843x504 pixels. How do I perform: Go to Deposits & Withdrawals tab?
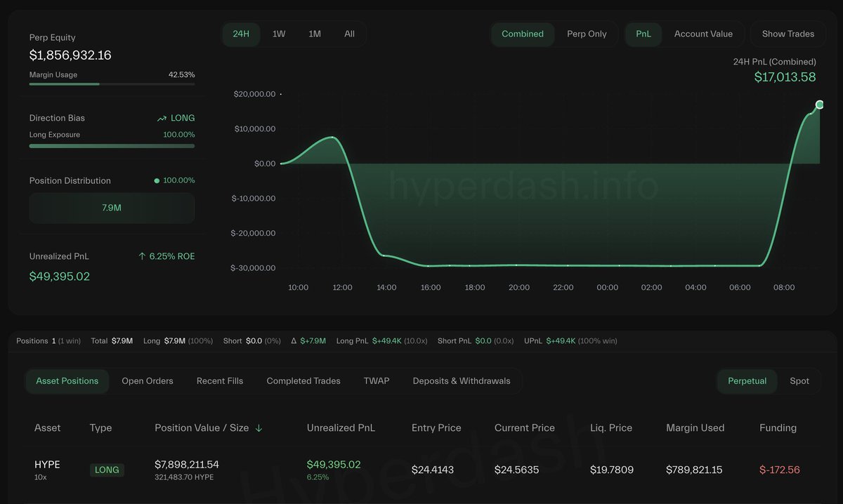[462, 381]
